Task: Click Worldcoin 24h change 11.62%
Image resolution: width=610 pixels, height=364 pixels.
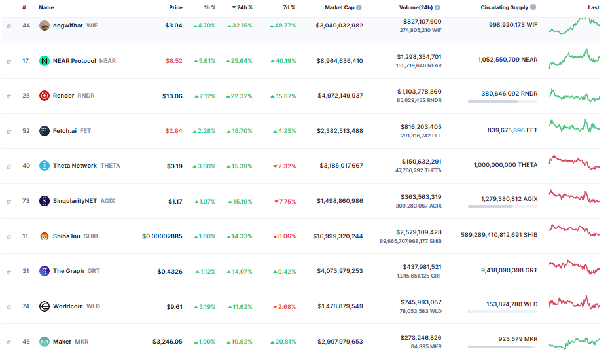Action: click(240, 307)
